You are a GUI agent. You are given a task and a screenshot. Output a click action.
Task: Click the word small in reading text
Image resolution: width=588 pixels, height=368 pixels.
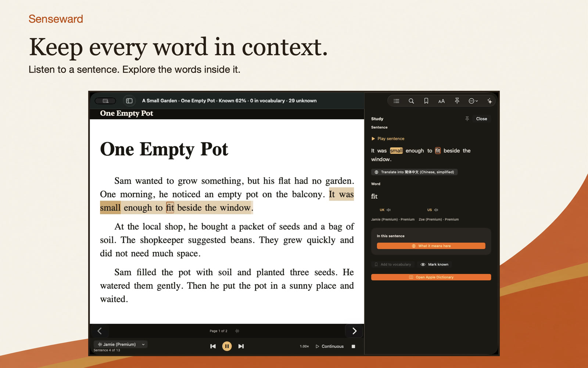pyautogui.click(x=110, y=208)
